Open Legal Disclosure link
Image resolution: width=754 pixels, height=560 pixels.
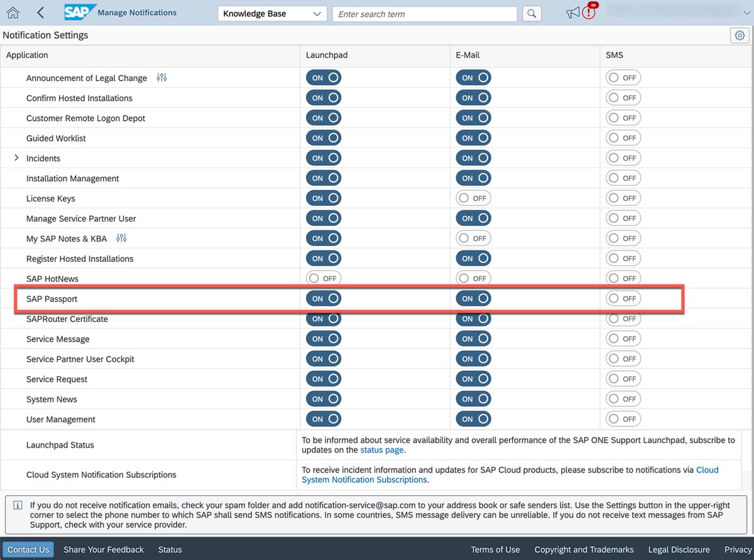point(679,549)
